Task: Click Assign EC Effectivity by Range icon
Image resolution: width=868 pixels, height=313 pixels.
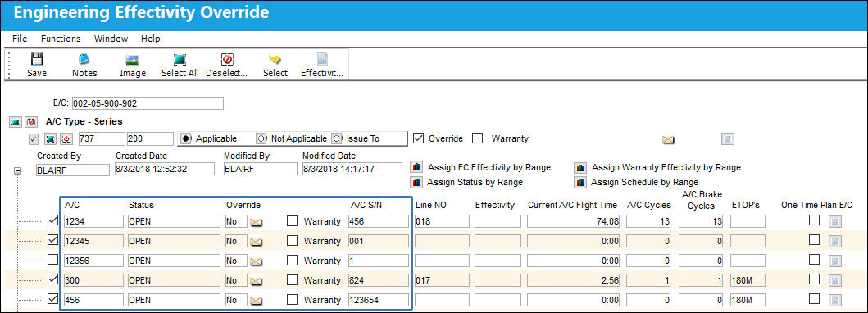Action: (416, 167)
